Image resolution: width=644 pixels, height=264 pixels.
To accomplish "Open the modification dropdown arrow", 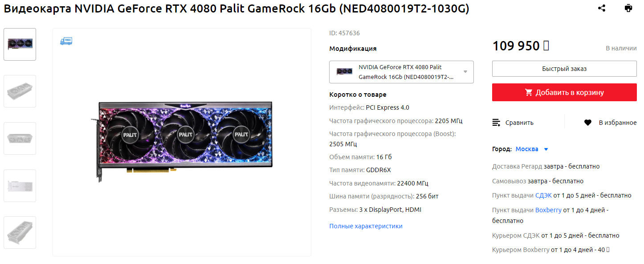I will (x=465, y=72).
